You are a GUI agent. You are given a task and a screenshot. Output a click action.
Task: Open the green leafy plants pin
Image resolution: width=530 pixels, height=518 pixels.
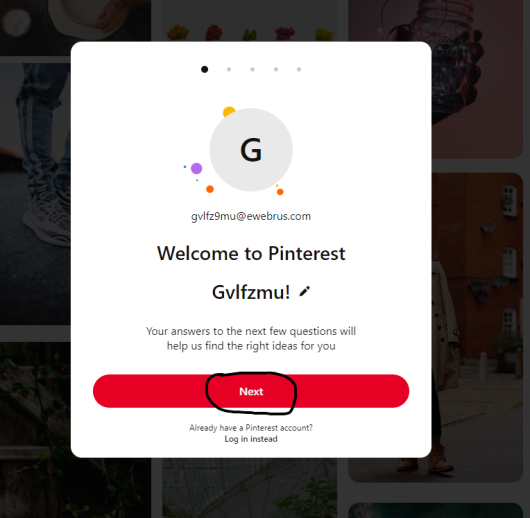coord(35,430)
